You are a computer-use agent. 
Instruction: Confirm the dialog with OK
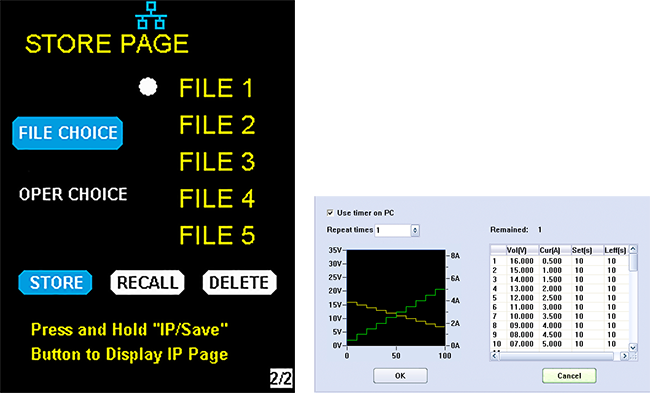tap(400, 376)
